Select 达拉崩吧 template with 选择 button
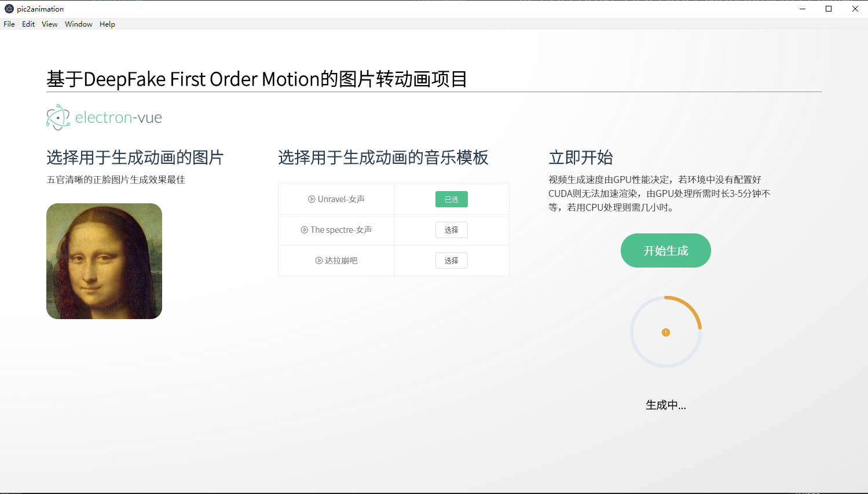 452,261
